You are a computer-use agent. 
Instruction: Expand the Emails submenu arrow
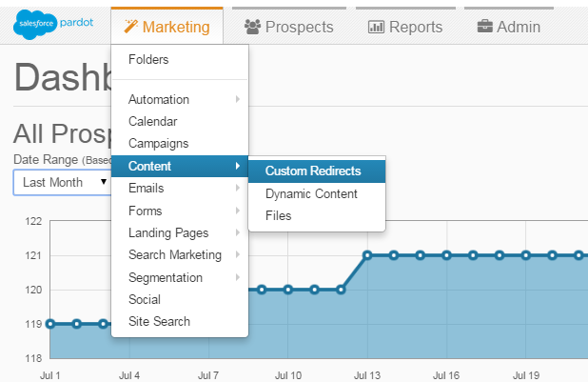click(x=238, y=188)
